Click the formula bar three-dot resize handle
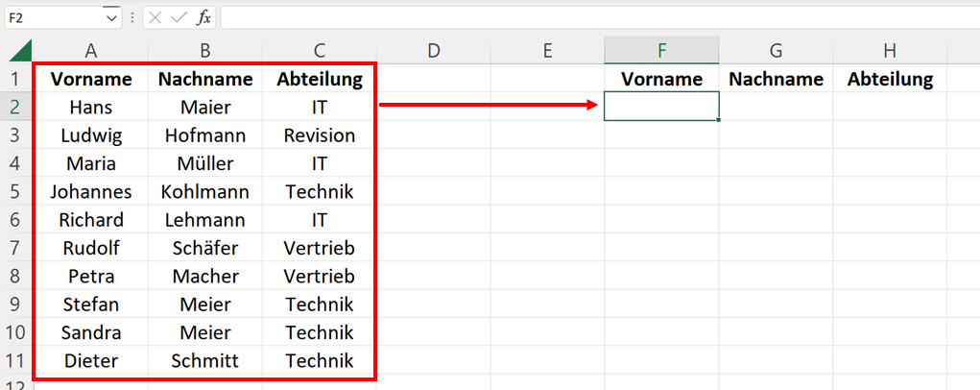Viewport: 980px width, 390px height. [x=131, y=18]
